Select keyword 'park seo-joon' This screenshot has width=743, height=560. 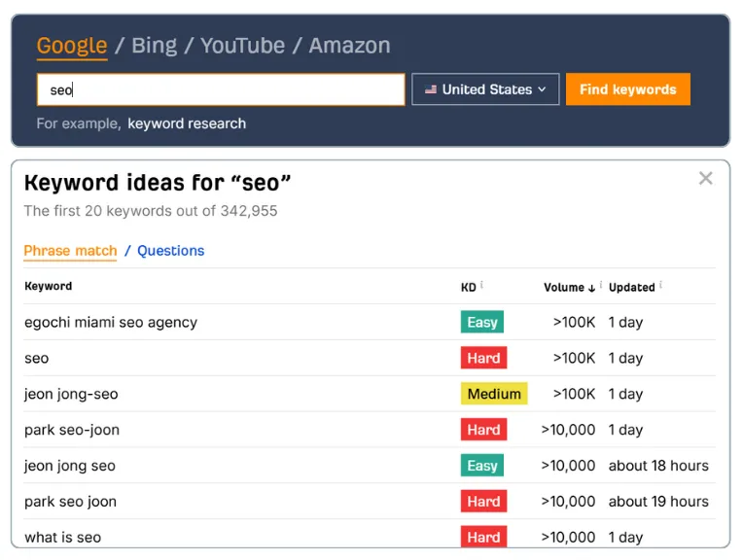pos(72,430)
